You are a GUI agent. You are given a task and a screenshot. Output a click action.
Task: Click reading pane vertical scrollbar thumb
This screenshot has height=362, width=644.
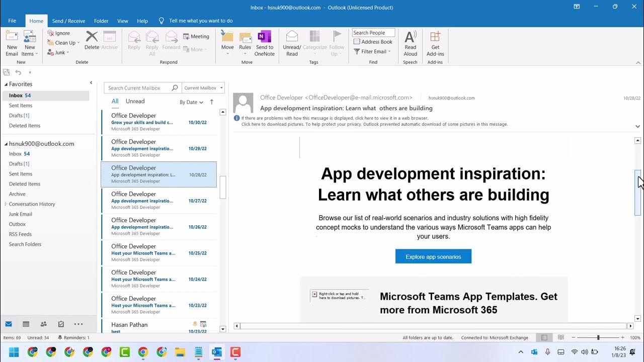[638, 193]
